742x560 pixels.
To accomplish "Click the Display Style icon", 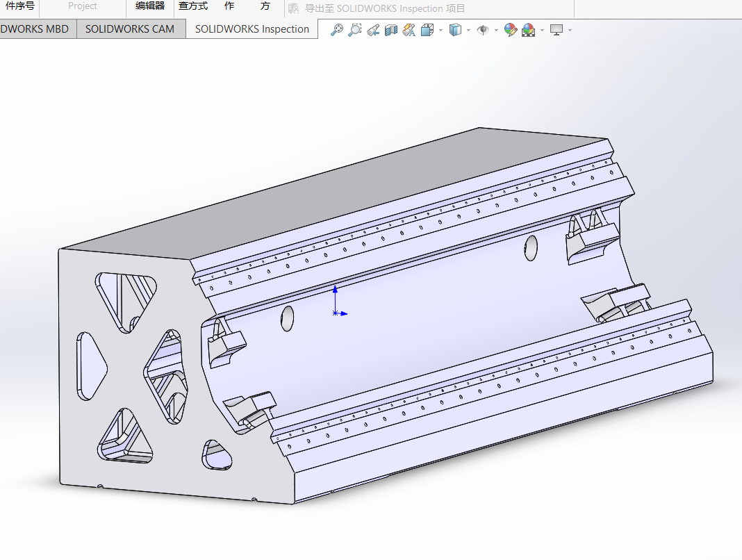I will (455, 30).
